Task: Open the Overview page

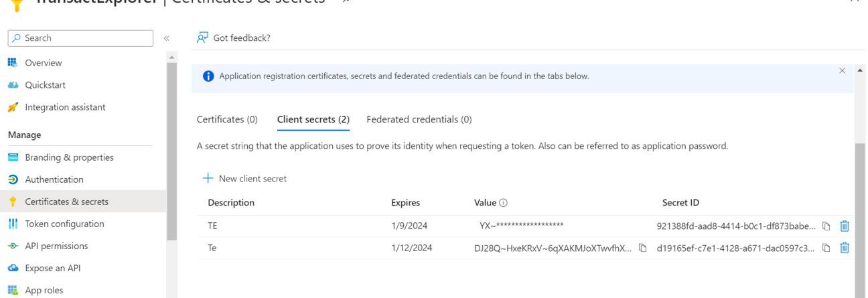Action: (44, 63)
